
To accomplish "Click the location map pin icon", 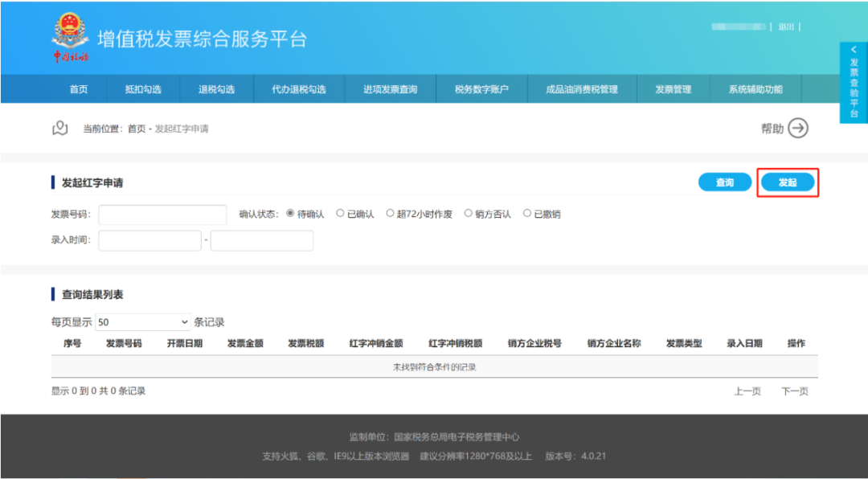I will pyautogui.click(x=59, y=129).
